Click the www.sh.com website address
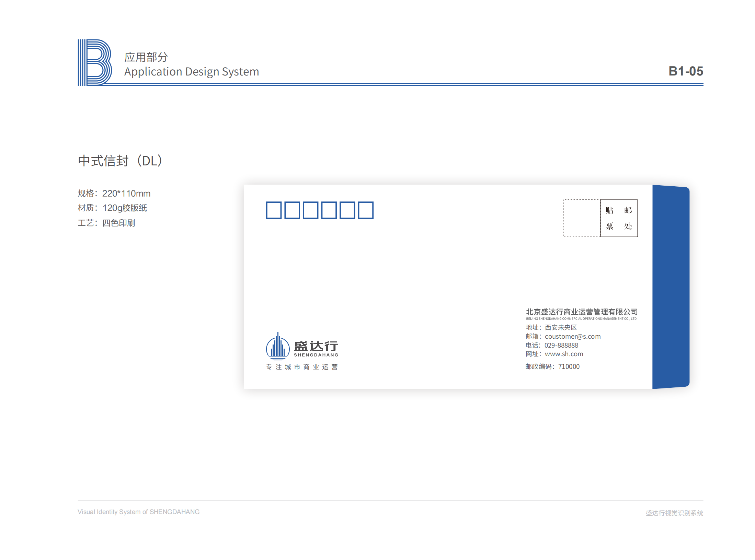This screenshot has width=755, height=560. [x=564, y=354]
